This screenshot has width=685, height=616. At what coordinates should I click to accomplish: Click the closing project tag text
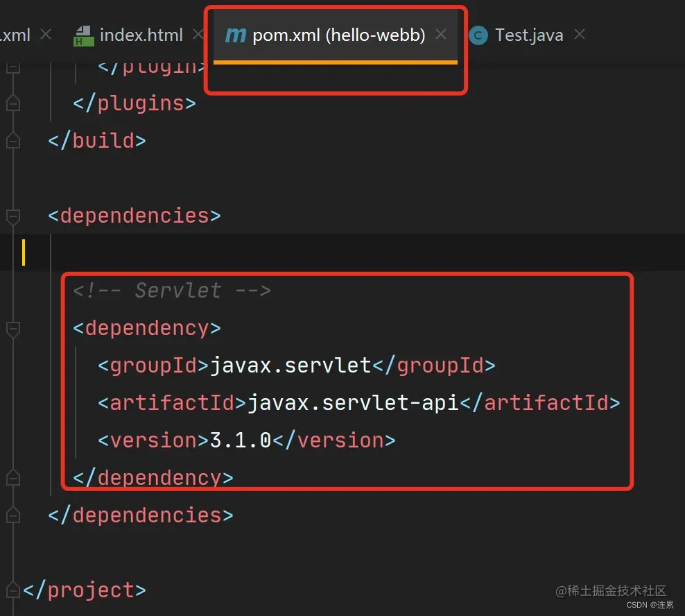click(85, 590)
